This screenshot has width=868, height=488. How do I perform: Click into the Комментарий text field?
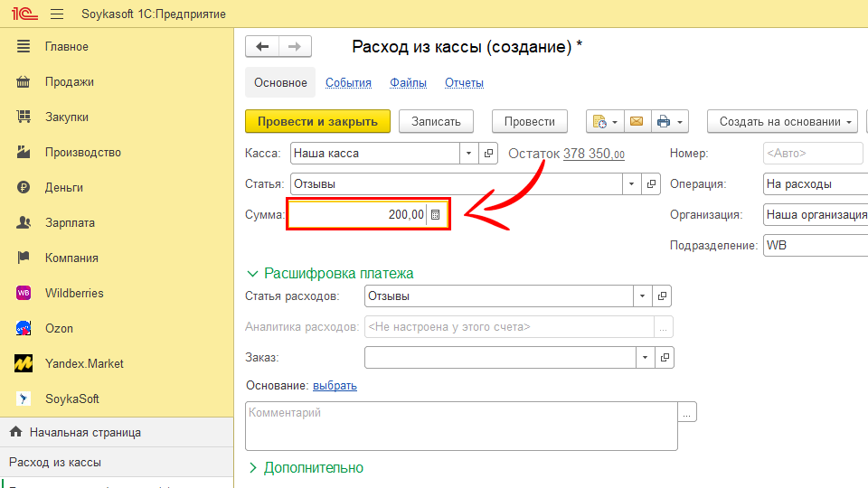click(461, 426)
